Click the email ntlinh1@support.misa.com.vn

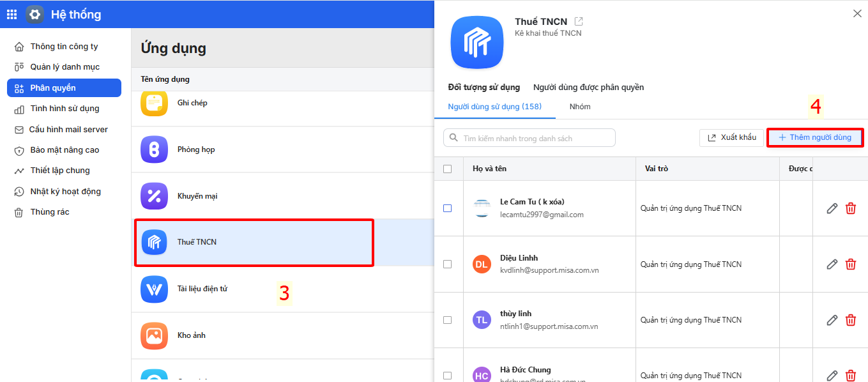coord(549,326)
